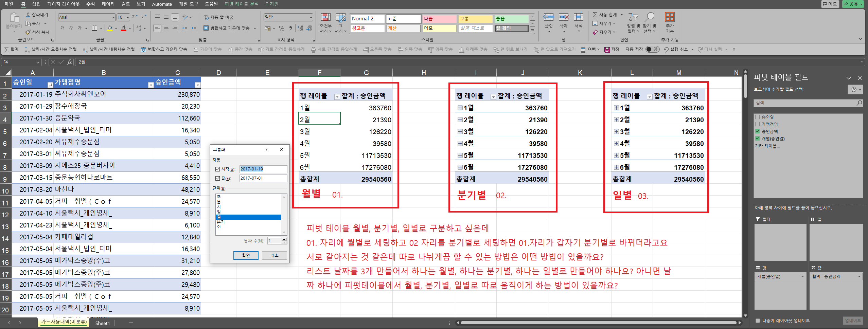Click the Cut (잘라내기) scissors icon
The height and width of the screenshot is (329, 868).
[28, 15]
